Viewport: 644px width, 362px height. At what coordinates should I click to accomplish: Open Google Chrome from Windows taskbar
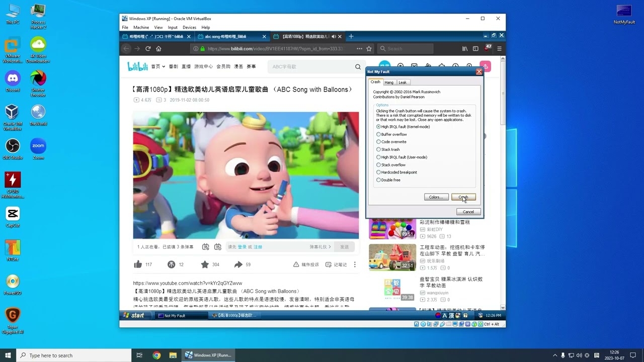coord(156,355)
